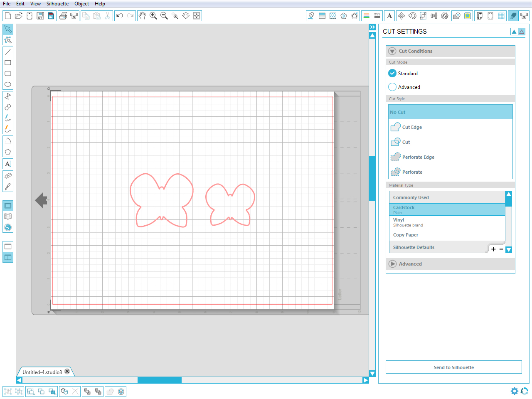Enable Advanced cut mode radio button
The width and height of the screenshot is (532, 399).
[392, 87]
